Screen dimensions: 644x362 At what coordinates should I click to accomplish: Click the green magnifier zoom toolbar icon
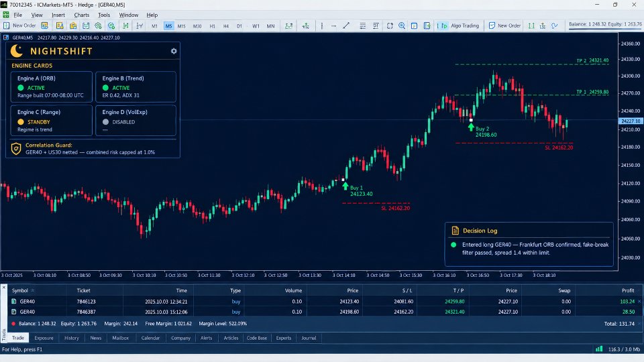(x=402, y=25)
